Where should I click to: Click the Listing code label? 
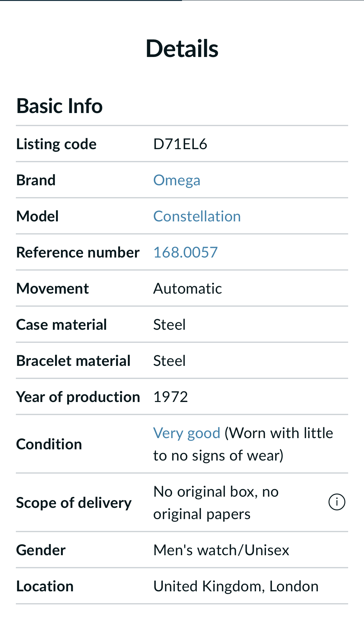point(56,144)
